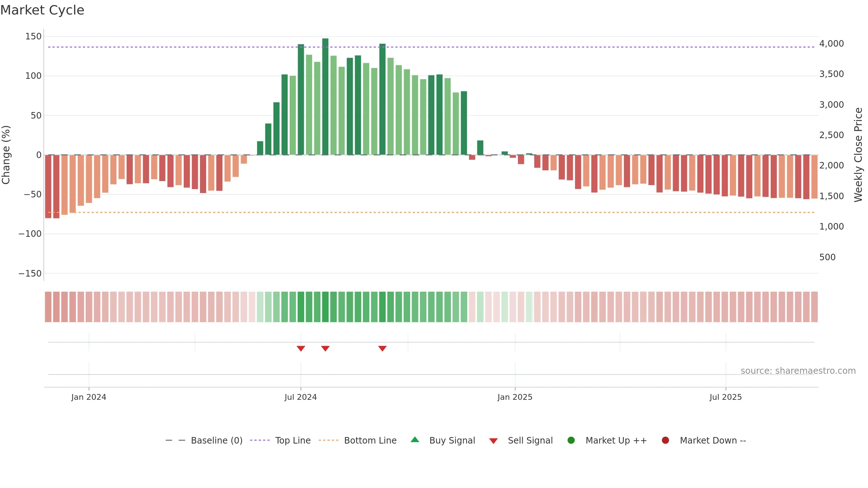Click the 100 left axis tick label

coord(33,76)
